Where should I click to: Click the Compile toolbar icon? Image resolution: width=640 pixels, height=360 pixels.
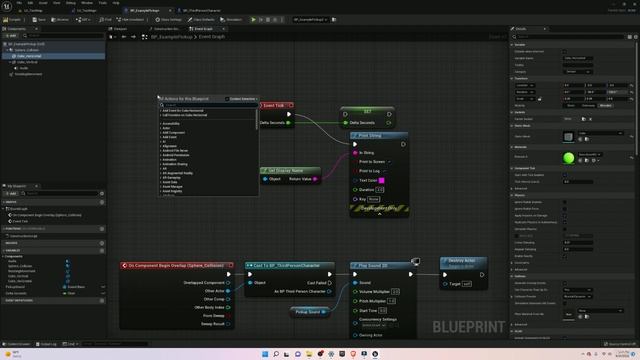click(x=6, y=20)
